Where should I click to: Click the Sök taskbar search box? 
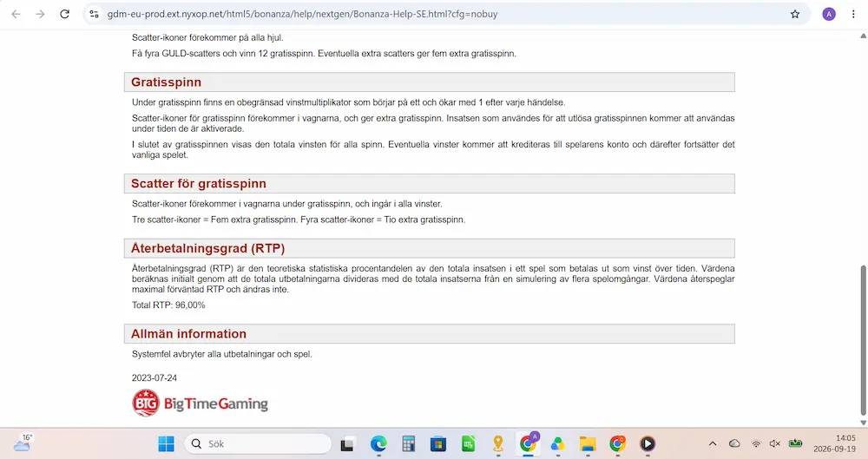258,443
